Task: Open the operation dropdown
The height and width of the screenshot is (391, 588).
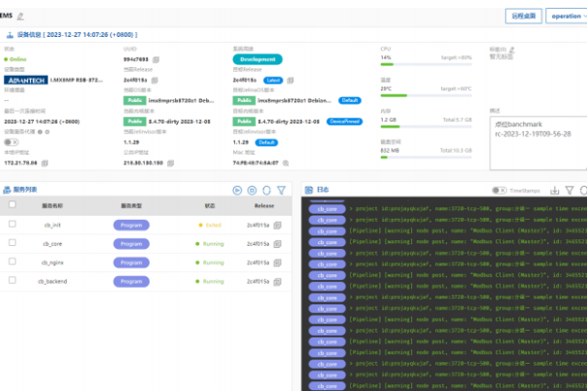Action: (566, 17)
